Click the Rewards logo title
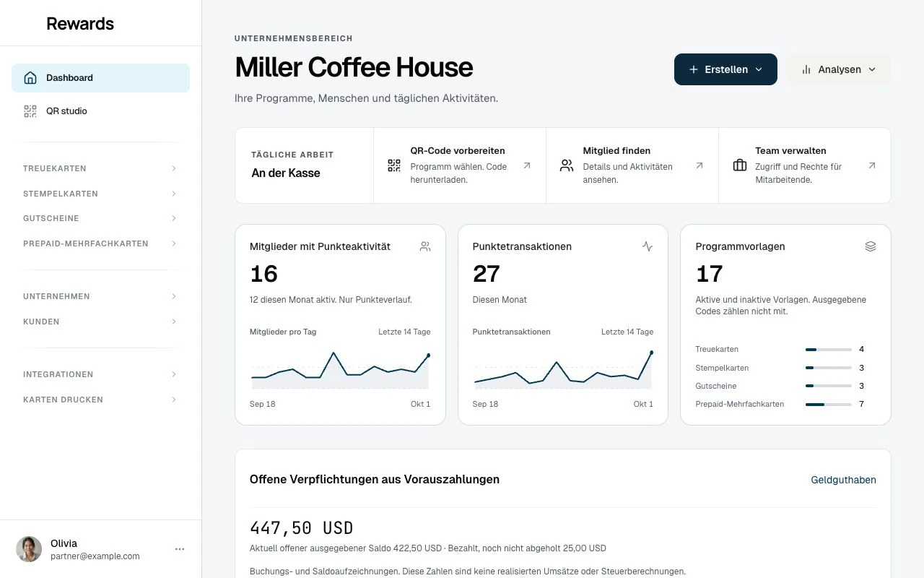 click(x=80, y=23)
